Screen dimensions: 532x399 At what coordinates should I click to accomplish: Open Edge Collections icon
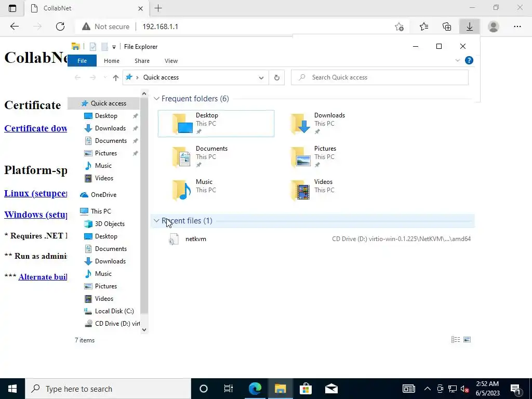[447, 26]
